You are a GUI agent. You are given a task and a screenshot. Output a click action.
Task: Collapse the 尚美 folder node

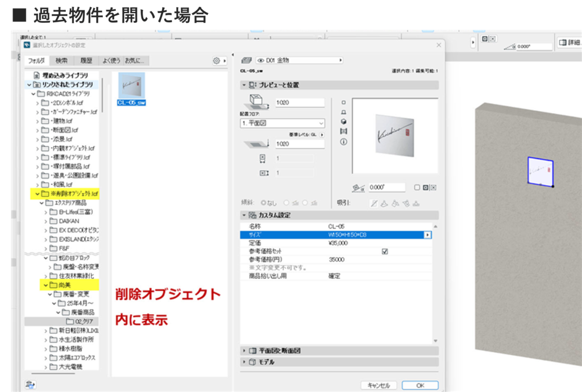(46, 285)
